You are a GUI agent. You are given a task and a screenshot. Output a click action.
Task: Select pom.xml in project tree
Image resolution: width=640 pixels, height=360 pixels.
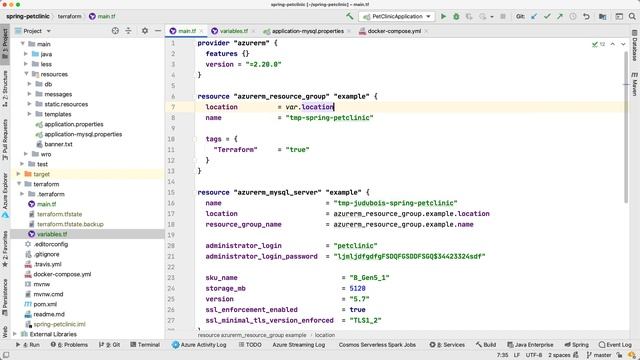[45, 304]
